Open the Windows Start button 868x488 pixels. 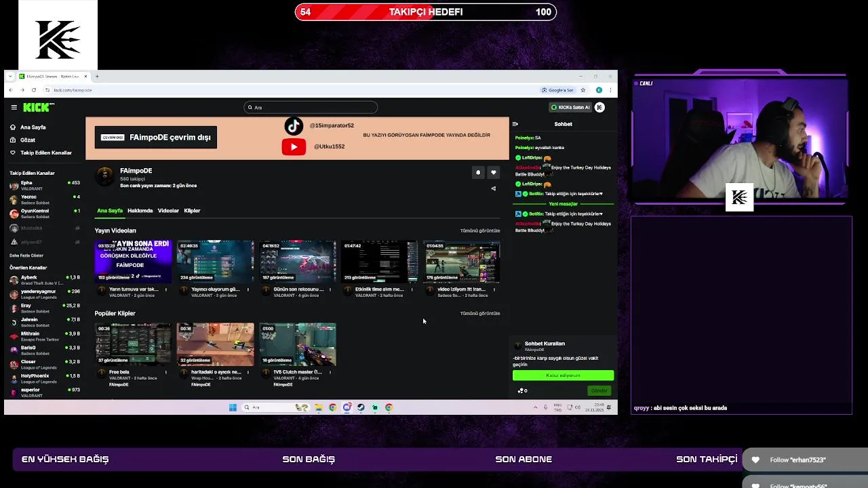point(233,407)
